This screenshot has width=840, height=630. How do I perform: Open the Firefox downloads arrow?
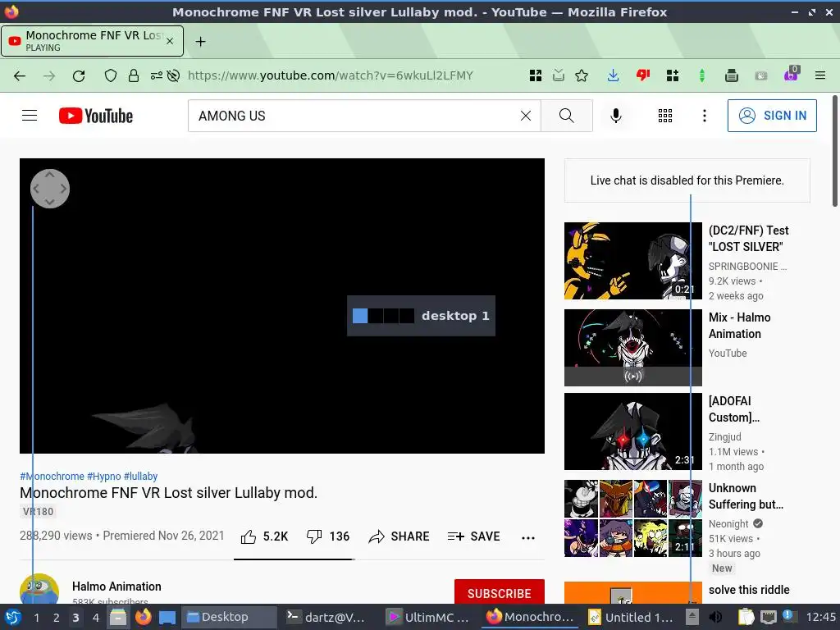pyautogui.click(x=614, y=76)
